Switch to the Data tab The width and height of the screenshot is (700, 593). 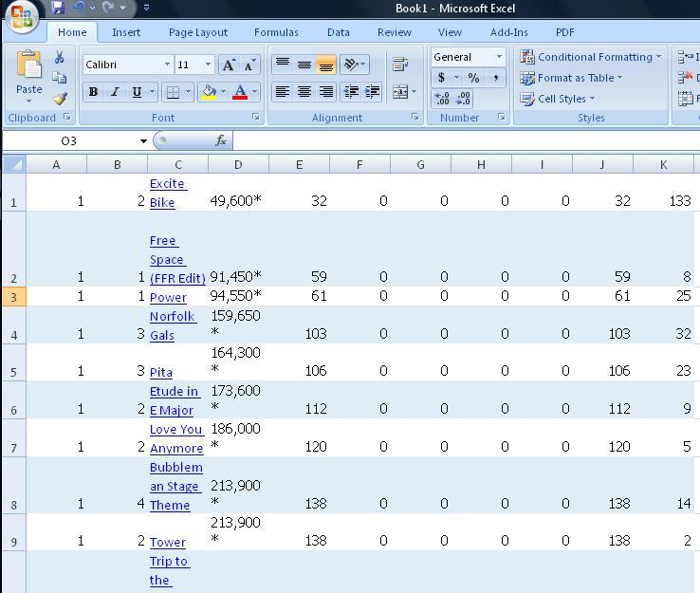[339, 32]
